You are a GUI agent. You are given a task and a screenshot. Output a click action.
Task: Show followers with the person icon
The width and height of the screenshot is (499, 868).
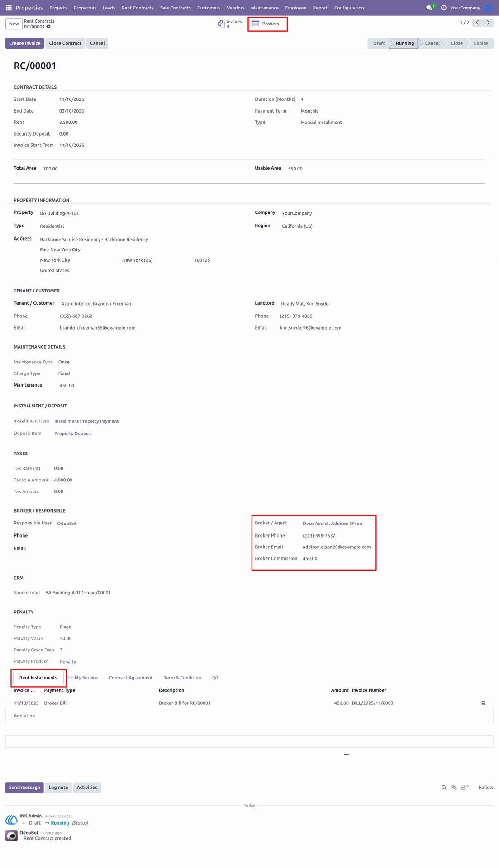(465, 787)
